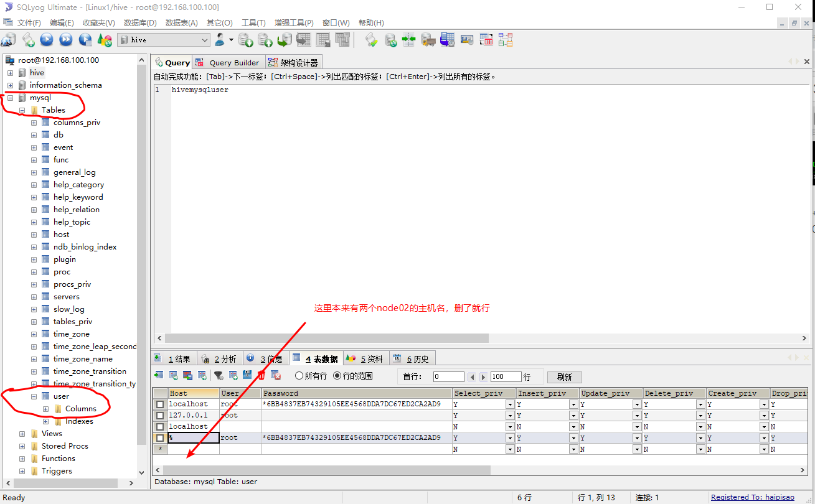Click the Registered To: haipisag link

[x=753, y=497]
